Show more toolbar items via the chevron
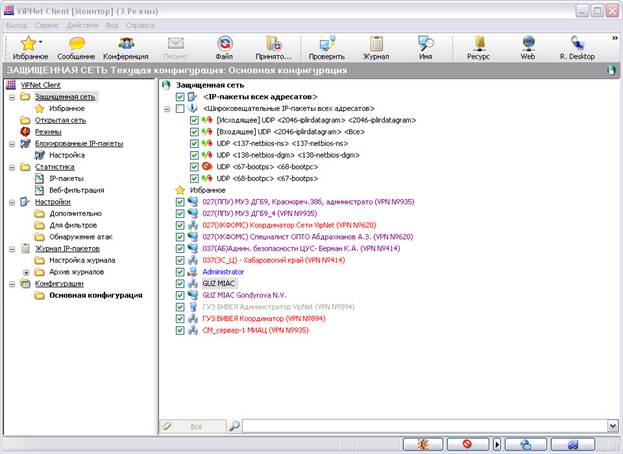Viewport: 623px width, 454px height. 615,38
